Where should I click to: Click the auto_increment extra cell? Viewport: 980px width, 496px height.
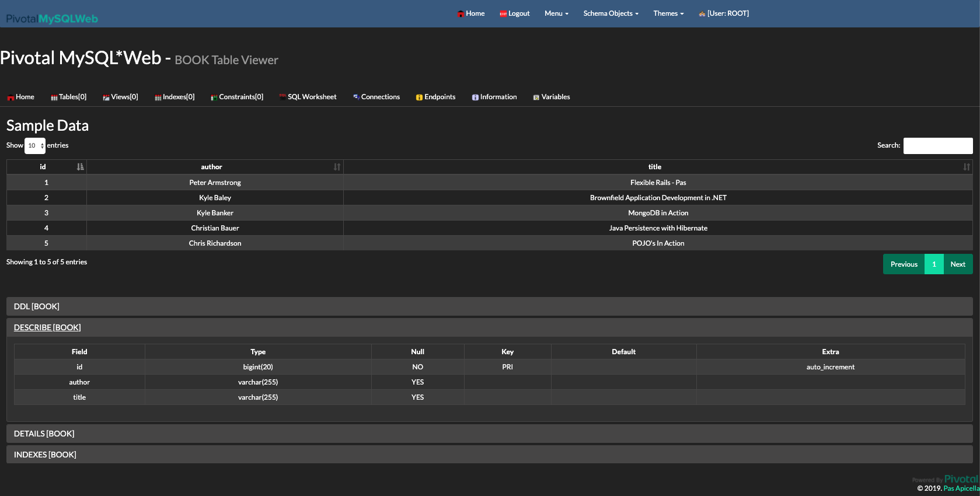click(830, 367)
